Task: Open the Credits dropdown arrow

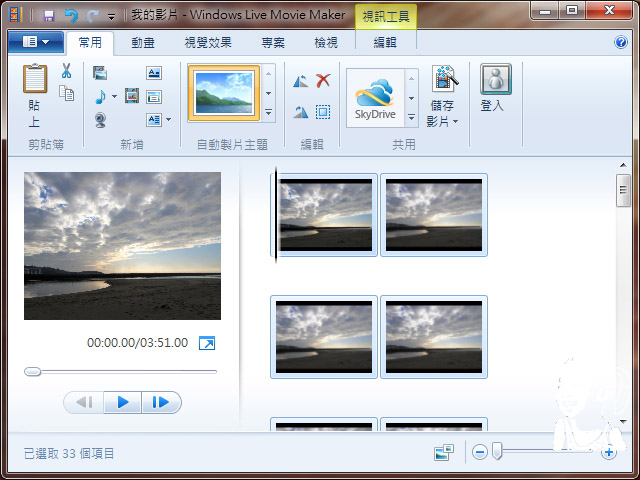Action: (x=168, y=120)
